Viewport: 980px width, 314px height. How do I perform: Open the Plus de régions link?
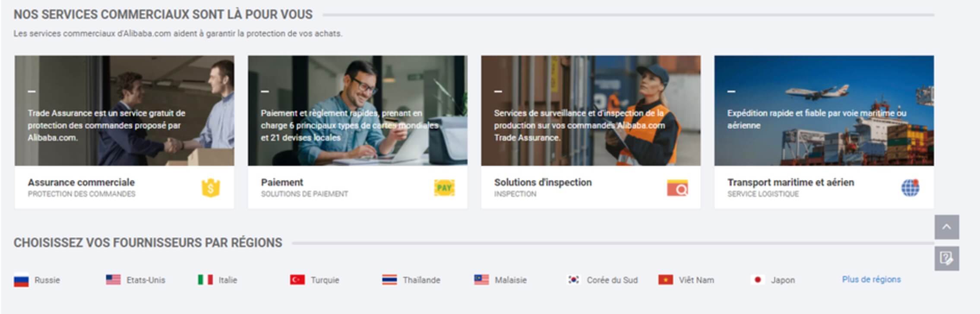(x=871, y=279)
